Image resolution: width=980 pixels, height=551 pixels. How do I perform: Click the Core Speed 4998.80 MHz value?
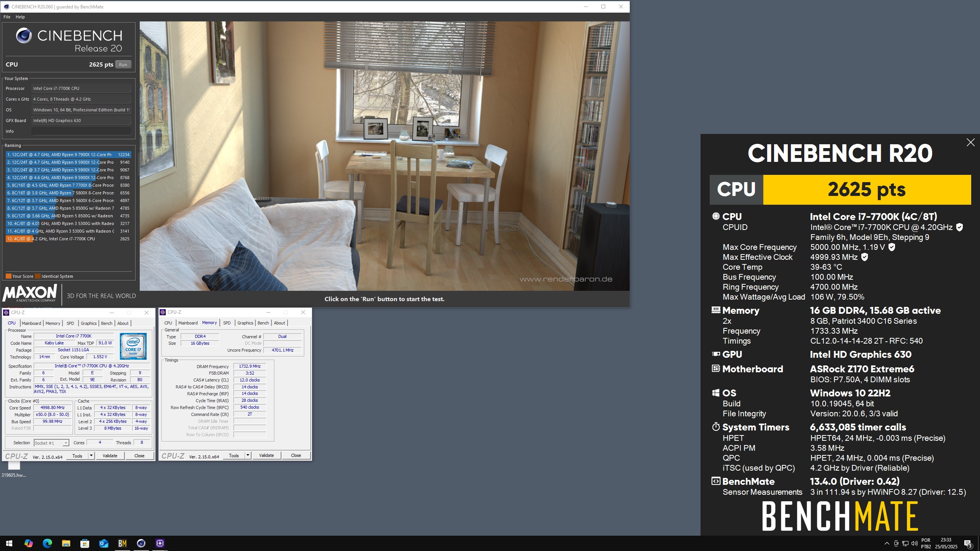click(x=52, y=408)
